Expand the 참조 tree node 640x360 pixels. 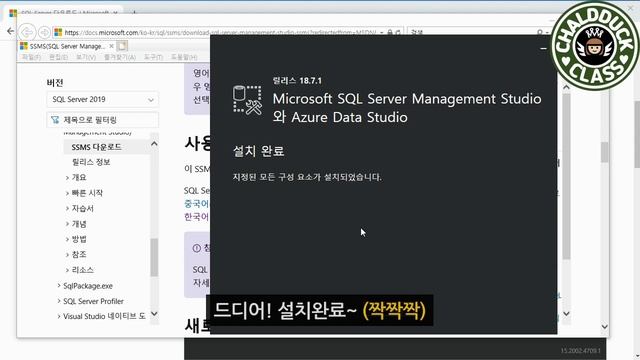pos(67,255)
